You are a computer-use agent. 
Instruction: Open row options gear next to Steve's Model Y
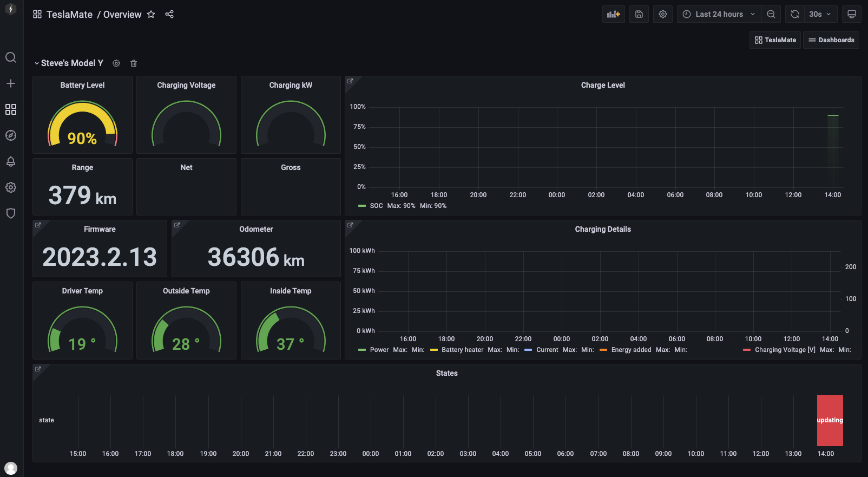[x=116, y=63]
